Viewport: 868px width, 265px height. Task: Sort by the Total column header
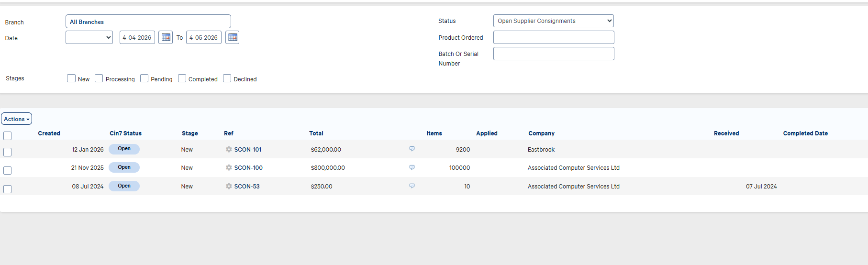[316, 133]
